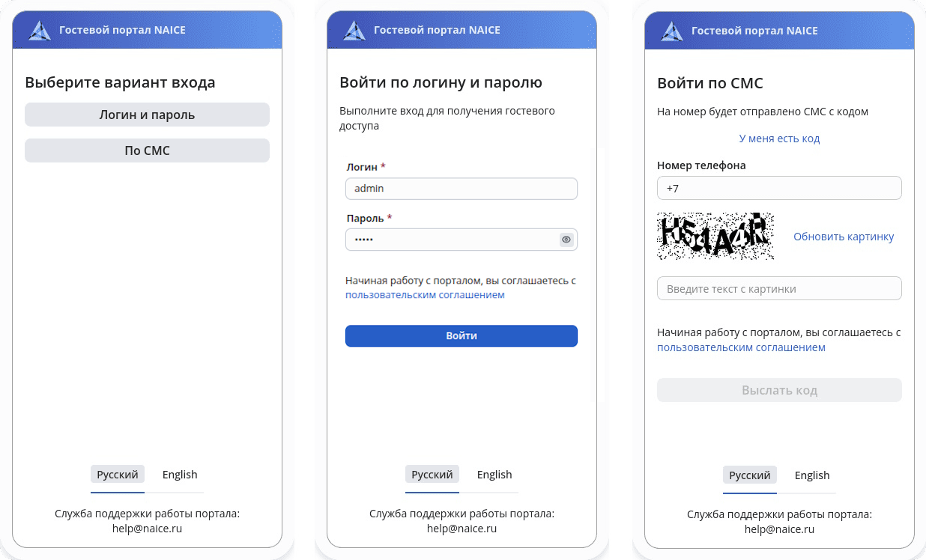Image resolution: width=926 pixels, height=560 pixels.
Task: Refresh captcha via 'Обновить картинку'
Action: tap(844, 237)
